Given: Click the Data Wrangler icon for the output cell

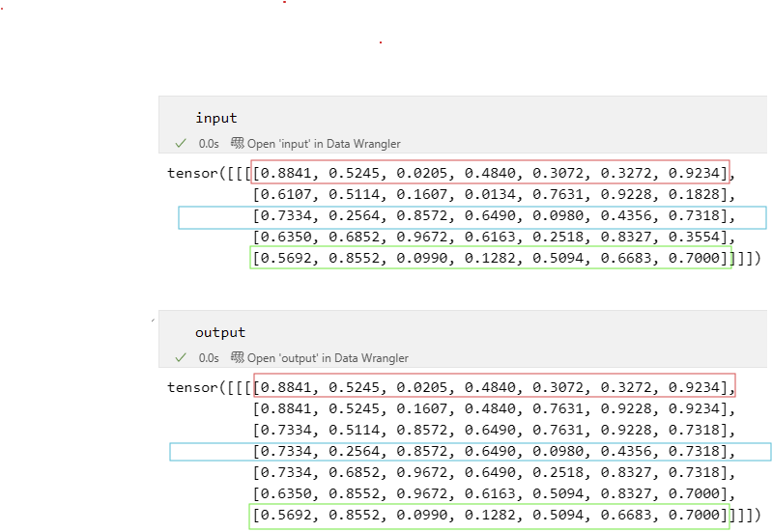Looking at the screenshot, I should tap(238, 357).
